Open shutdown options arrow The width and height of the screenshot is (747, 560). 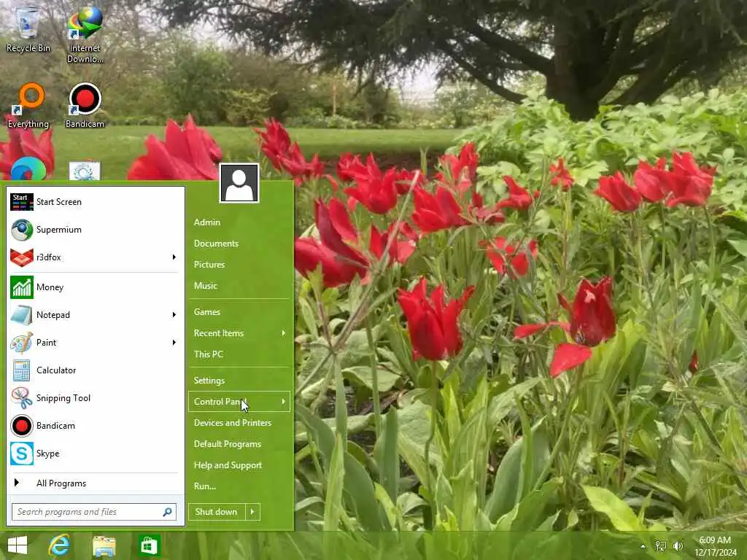(252, 512)
